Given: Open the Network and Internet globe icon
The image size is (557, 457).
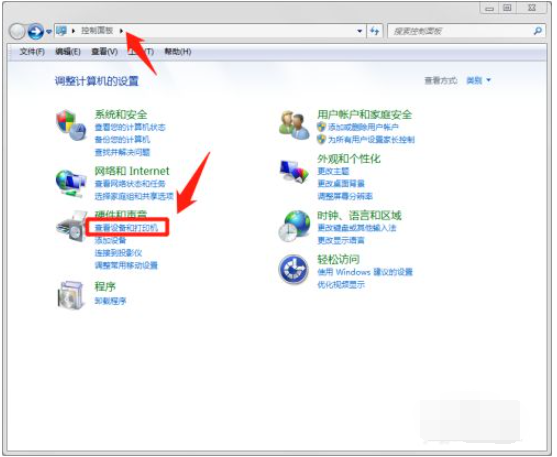Looking at the screenshot, I should tap(71, 183).
